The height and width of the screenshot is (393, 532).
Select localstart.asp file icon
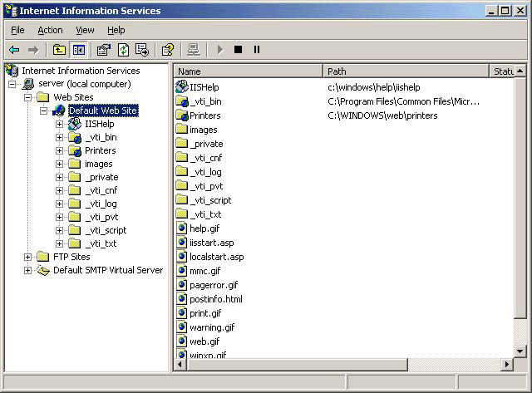(182, 257)
